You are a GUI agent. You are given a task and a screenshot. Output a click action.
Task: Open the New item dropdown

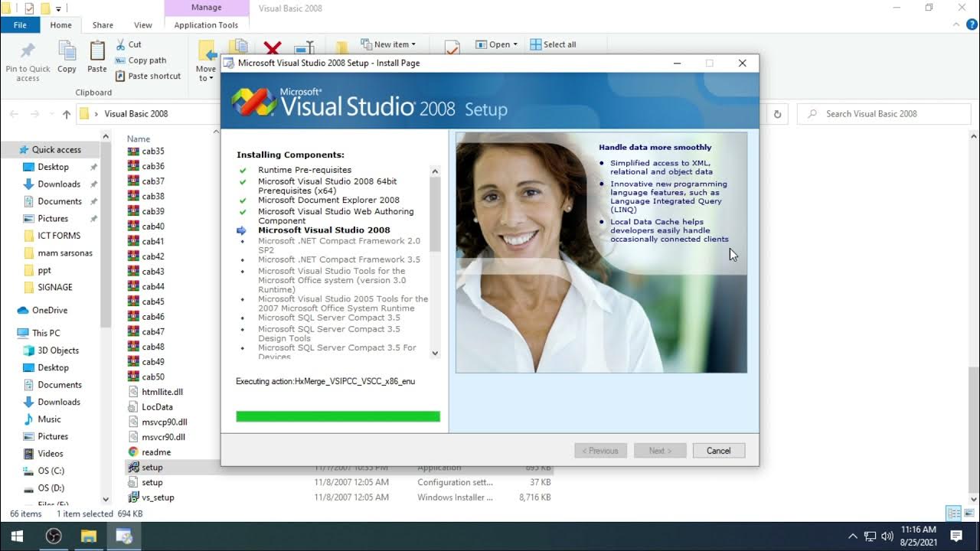pos(388,44)
